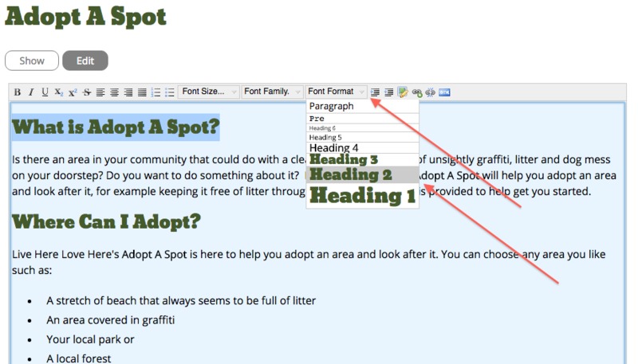Open the Font Family dropdown
Screen dimensions: 638x364
pos(272,92)
